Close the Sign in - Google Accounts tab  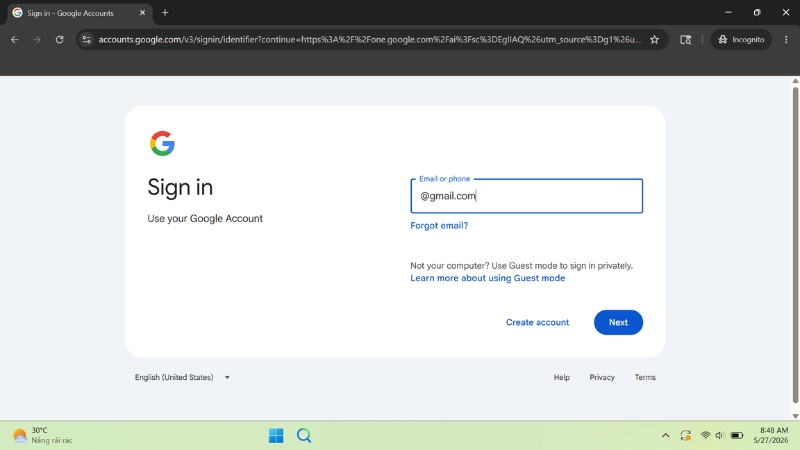142,13
